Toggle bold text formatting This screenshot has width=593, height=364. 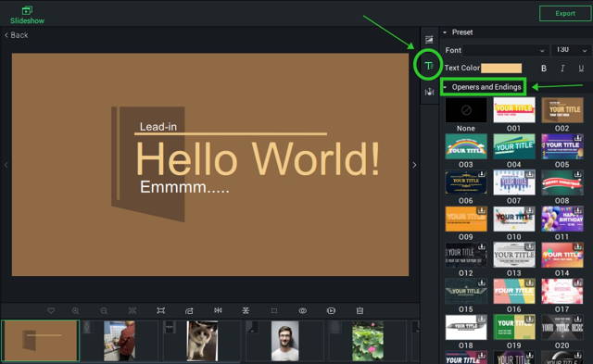(x=544, y=69)
